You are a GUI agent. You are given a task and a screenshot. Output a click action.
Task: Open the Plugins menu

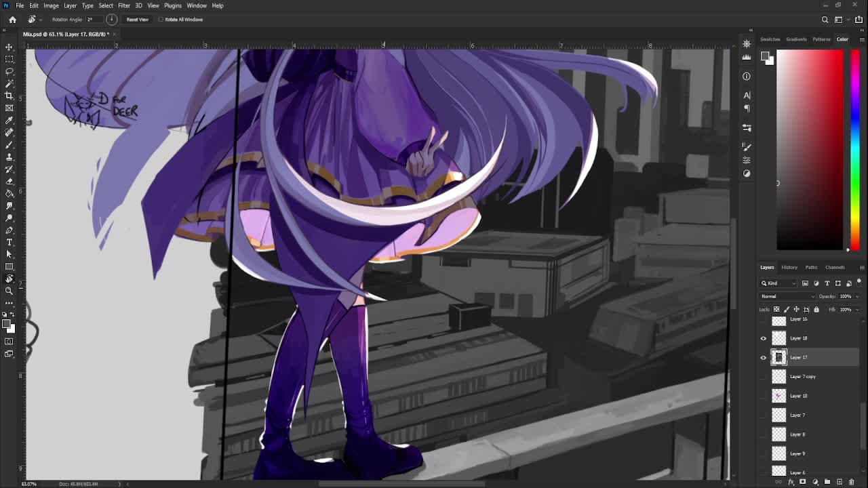tap(173, 5)
